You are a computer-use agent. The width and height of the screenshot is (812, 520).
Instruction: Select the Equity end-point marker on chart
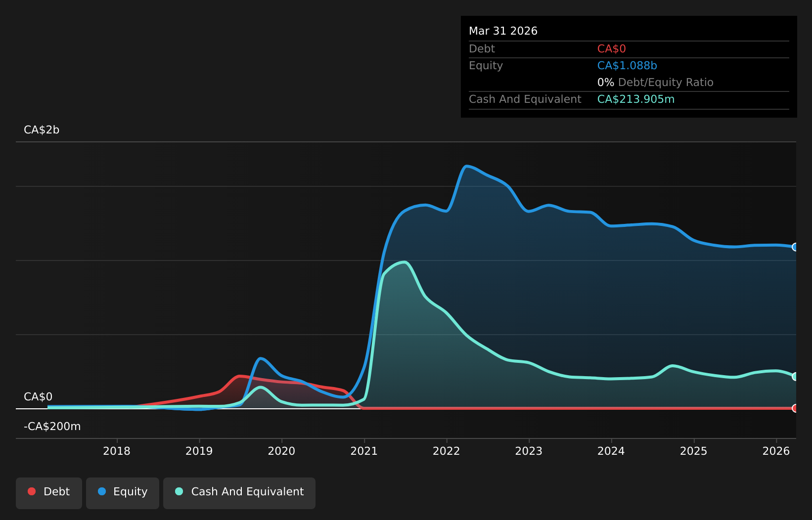tap(795, 247)
